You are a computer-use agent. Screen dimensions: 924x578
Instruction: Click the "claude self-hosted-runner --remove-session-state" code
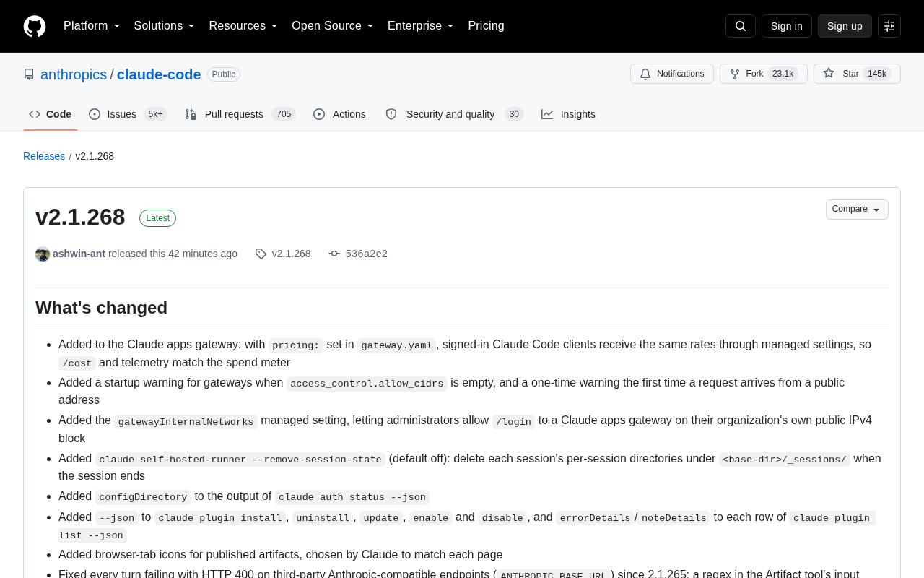(240, 460)
